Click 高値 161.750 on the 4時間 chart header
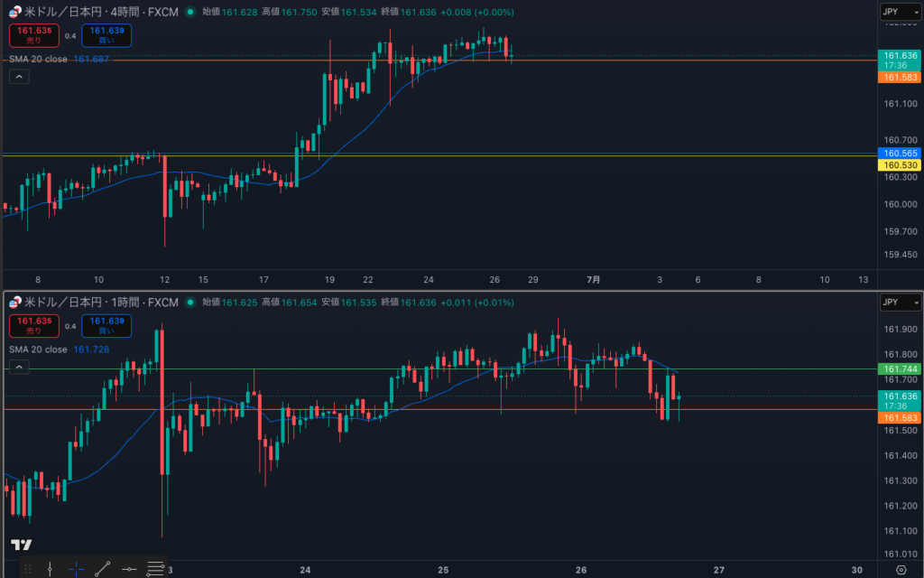The height and width of the screenshot is (578, 924). [x=290, y=12]
